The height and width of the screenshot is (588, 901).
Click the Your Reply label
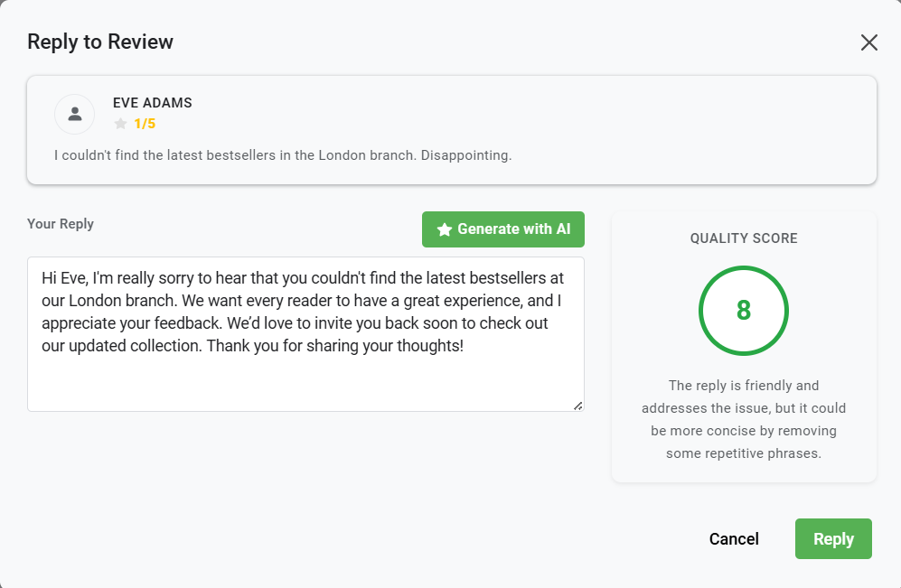click(x=61, y=224)
